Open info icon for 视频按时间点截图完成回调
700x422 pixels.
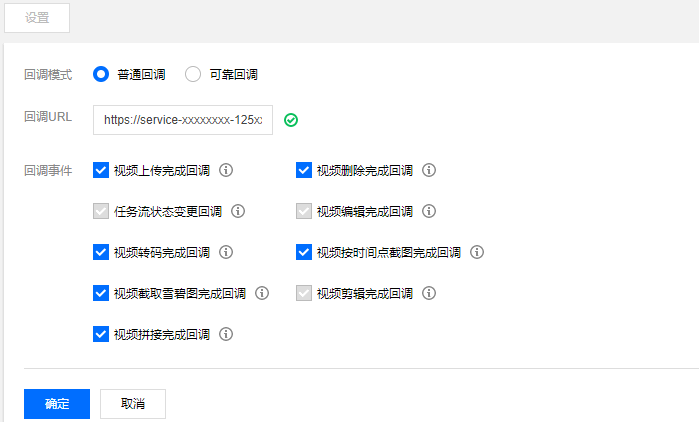click(477, 252)
